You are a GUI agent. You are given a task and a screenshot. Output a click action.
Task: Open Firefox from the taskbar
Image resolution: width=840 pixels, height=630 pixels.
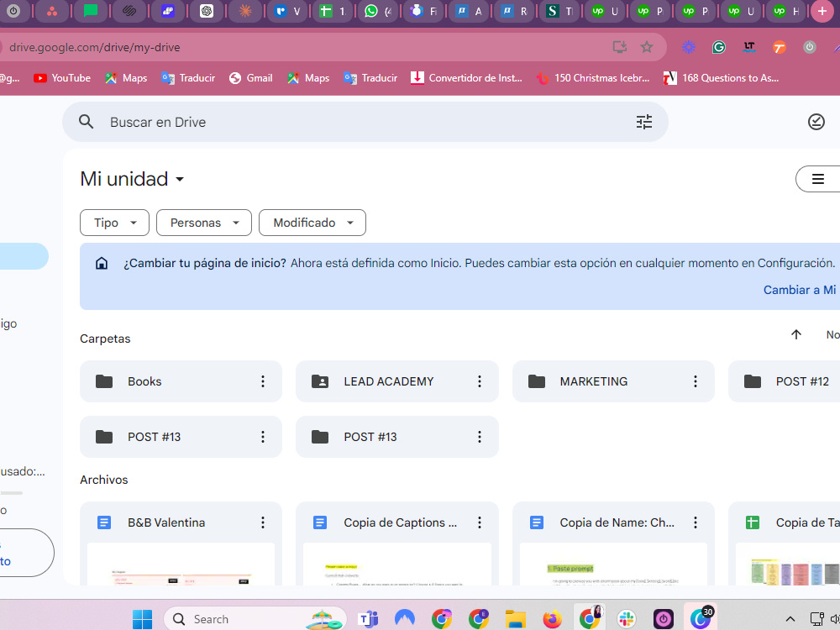(553, 619)
